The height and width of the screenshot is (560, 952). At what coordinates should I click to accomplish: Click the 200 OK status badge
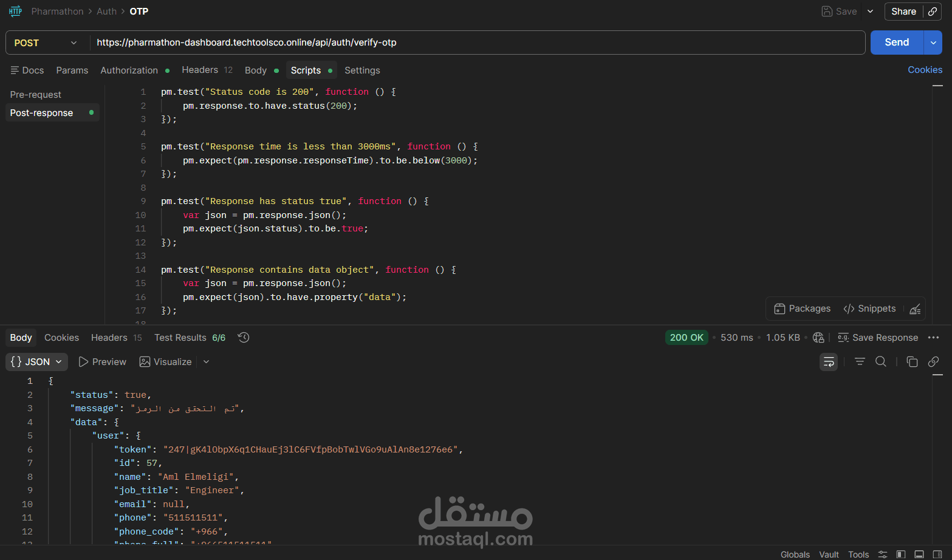pyautogui.click(x=687, y=338)
